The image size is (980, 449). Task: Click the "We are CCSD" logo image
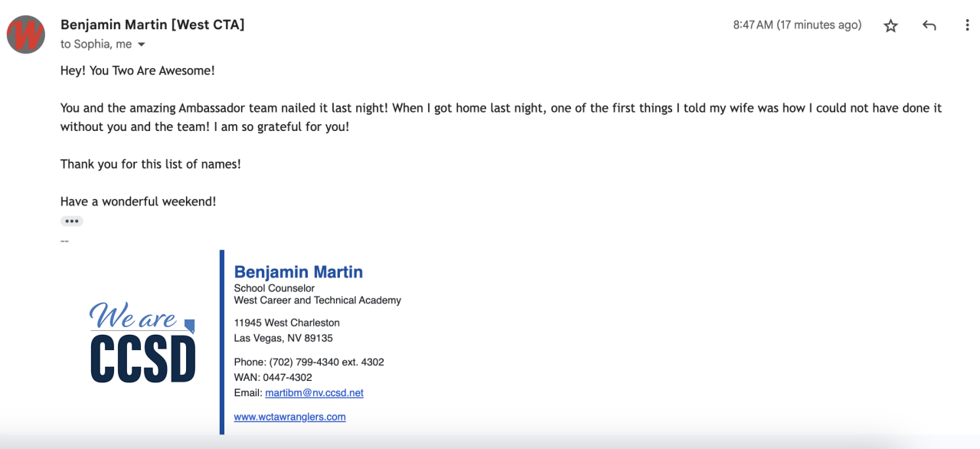[x=142, y=342]
